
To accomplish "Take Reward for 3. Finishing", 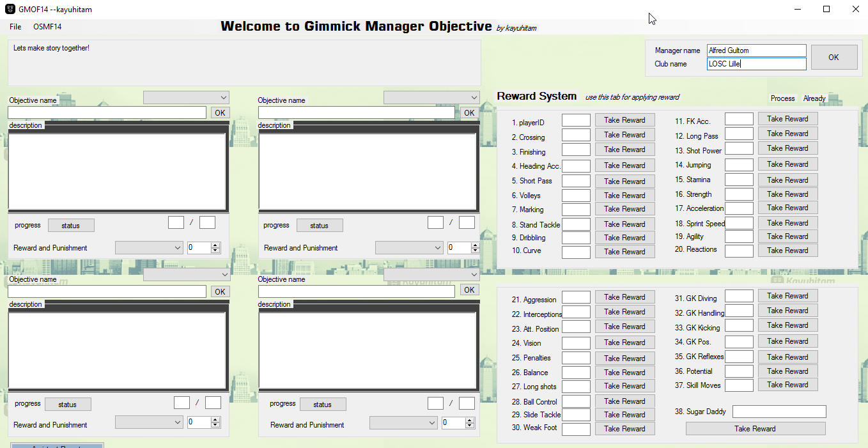I will (624, 150).
